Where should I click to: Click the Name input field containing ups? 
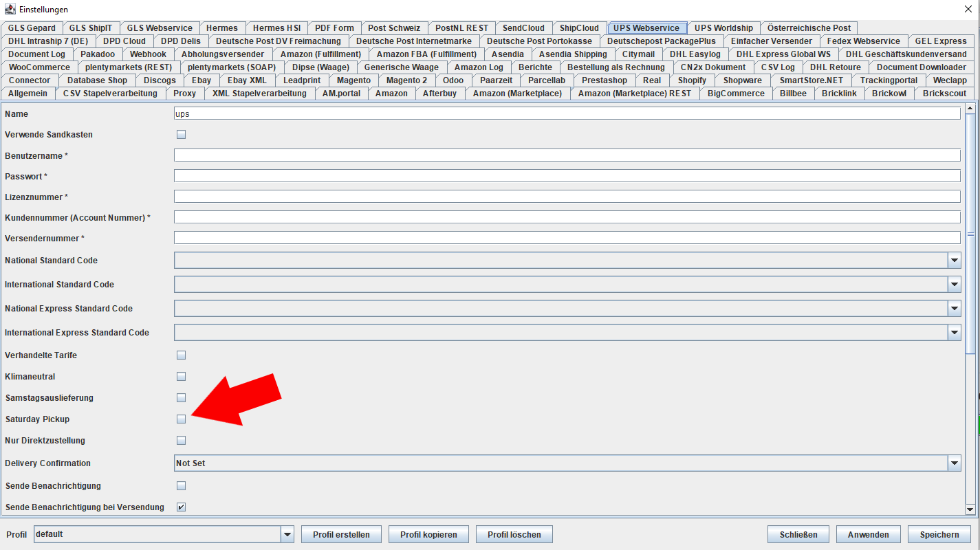tap(567, 114)
